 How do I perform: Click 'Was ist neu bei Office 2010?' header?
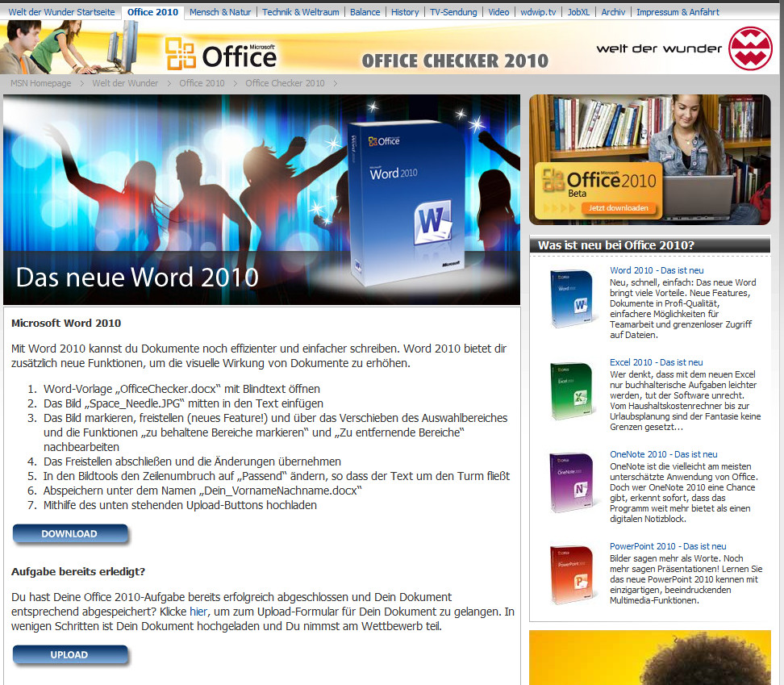(x=616, y=245)
